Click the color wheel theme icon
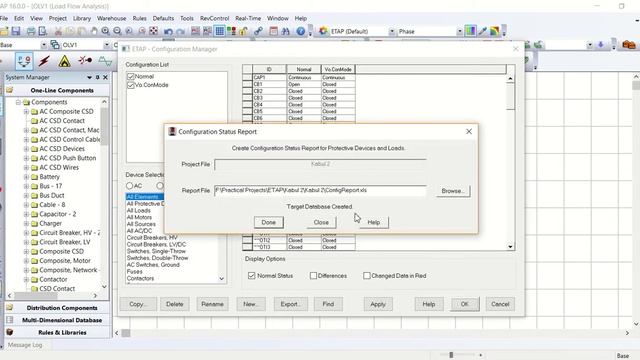 coord(323,31)
